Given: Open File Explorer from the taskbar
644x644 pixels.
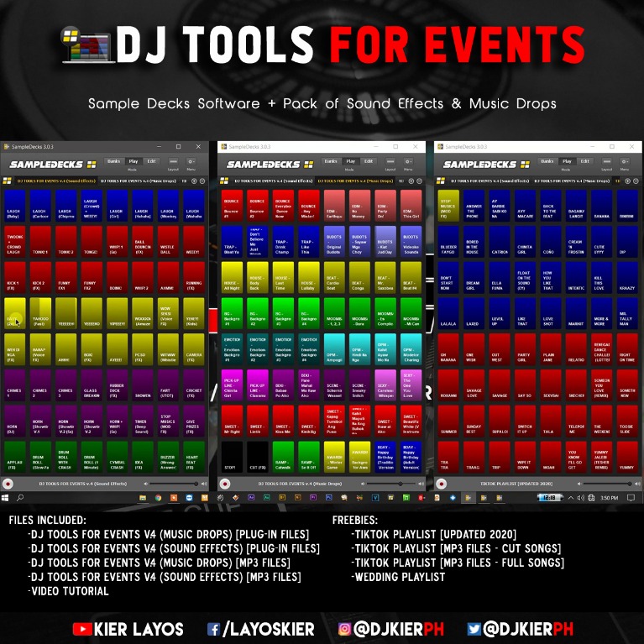Looking at the screenshot, I should click(143, 498).
